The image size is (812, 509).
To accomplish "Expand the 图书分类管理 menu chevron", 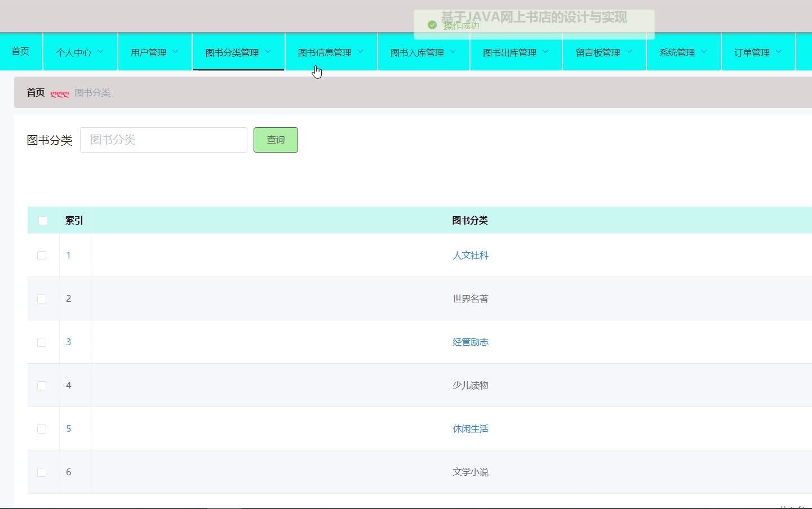I will pos(268,52).
